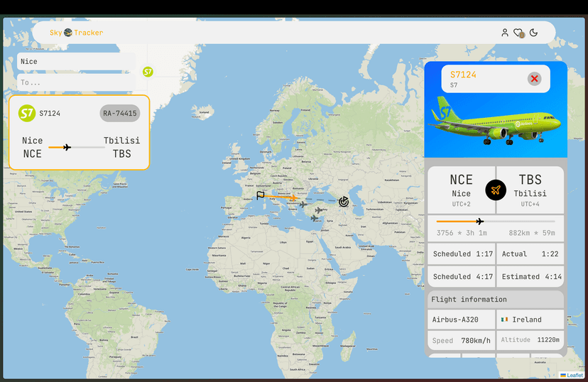Click the Ireland flag icon
The width and height of the screenshot is (588, 382).
coord(504,320)
